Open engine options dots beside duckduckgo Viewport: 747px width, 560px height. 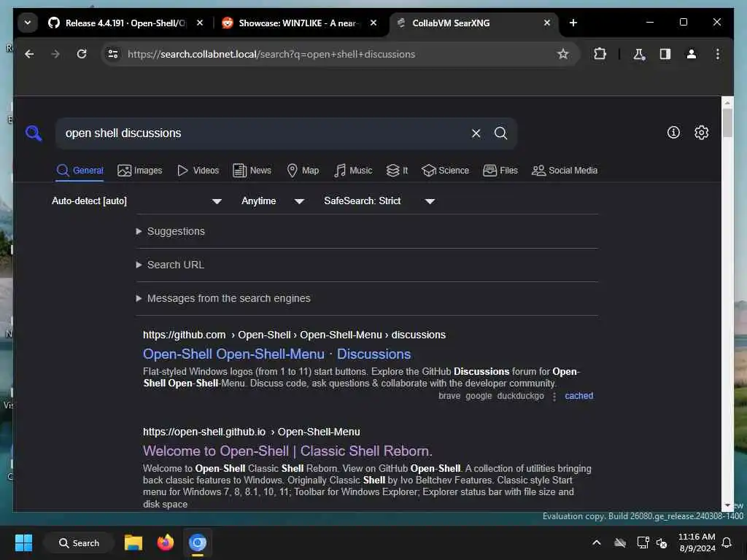click(x=554, y=397)
